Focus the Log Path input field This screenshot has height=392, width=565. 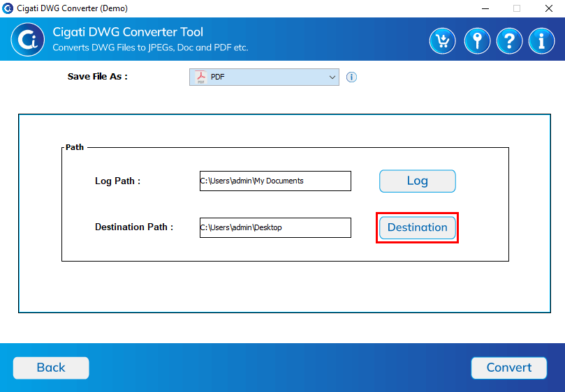click(275, 181)
